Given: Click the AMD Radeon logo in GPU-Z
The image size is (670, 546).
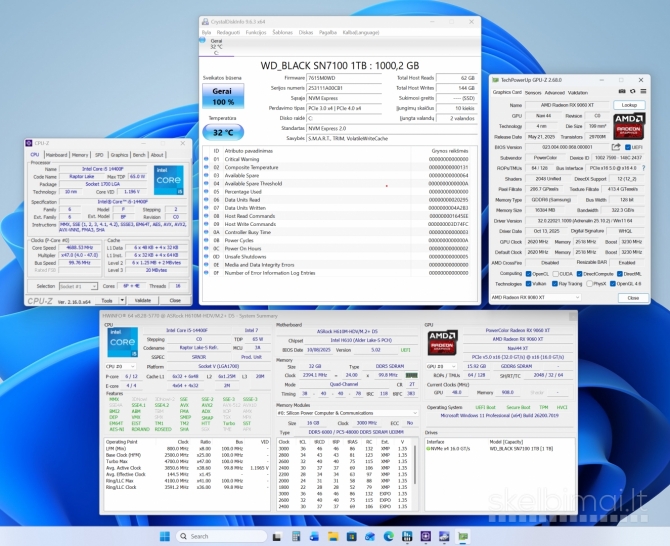Looking at the screenshot, I should (x=629, y=126).
